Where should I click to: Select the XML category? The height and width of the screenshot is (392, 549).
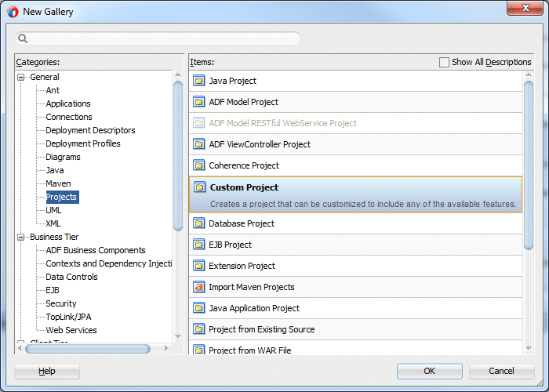(x=53, y=223)
